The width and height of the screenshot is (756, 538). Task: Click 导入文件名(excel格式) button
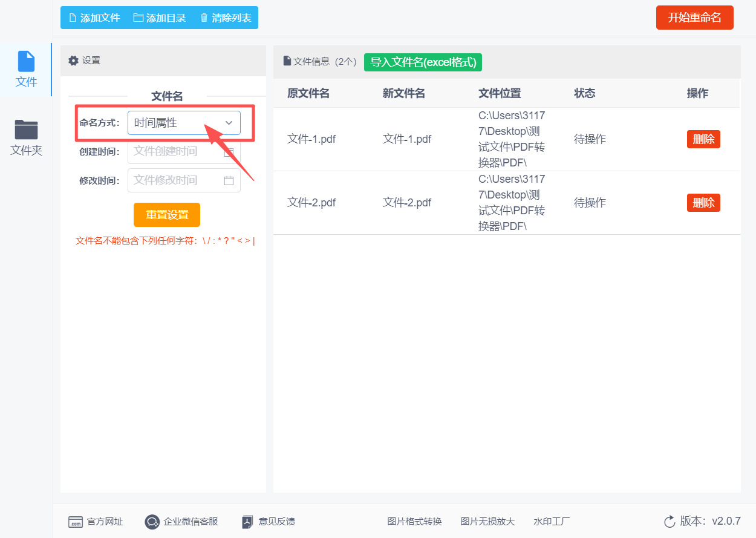click(423, 62)
